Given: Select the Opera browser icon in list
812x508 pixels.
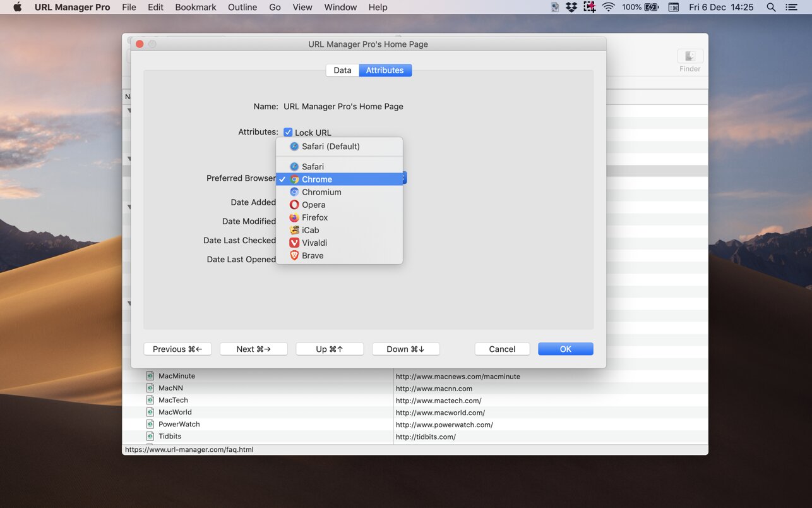Looking at the screenshot, I should click(x=294, y=205).
